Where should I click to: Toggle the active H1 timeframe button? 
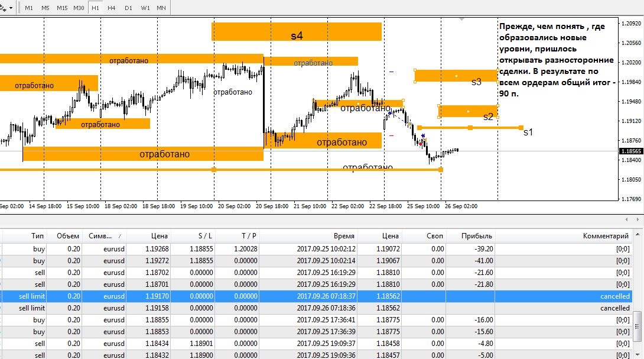pyautogui.click(x=95, y=8)
